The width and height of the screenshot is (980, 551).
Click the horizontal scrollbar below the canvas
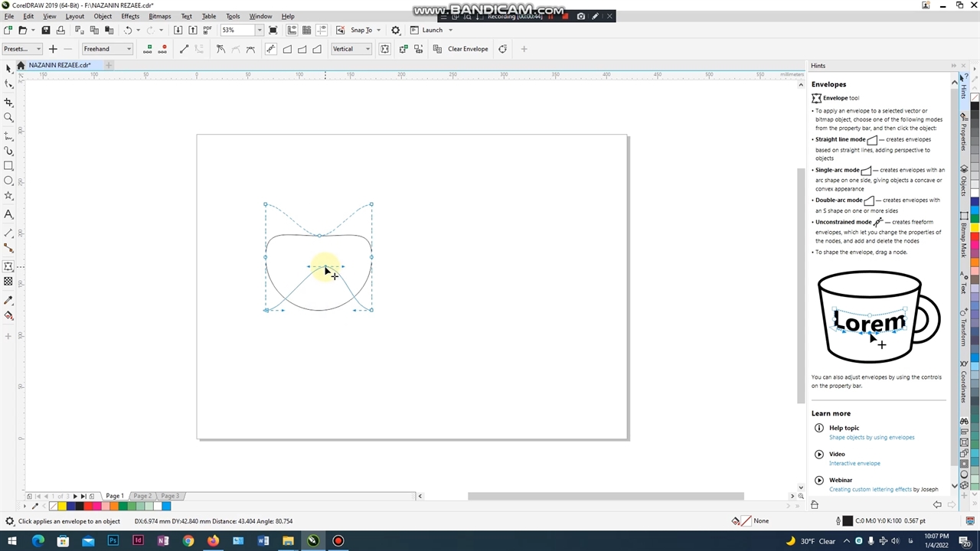pyautogui.click(x=605, y=496)
